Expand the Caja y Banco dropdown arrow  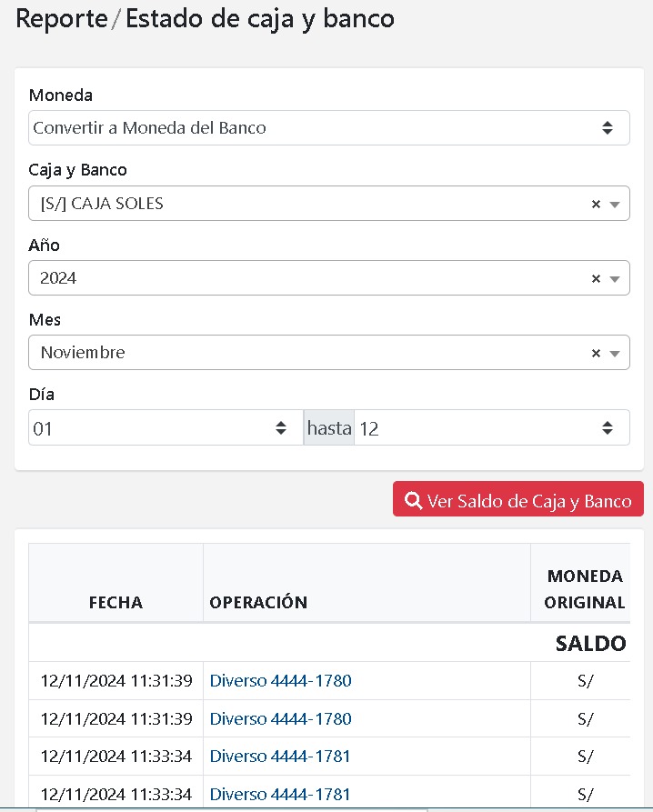click(x=616, y=205)
